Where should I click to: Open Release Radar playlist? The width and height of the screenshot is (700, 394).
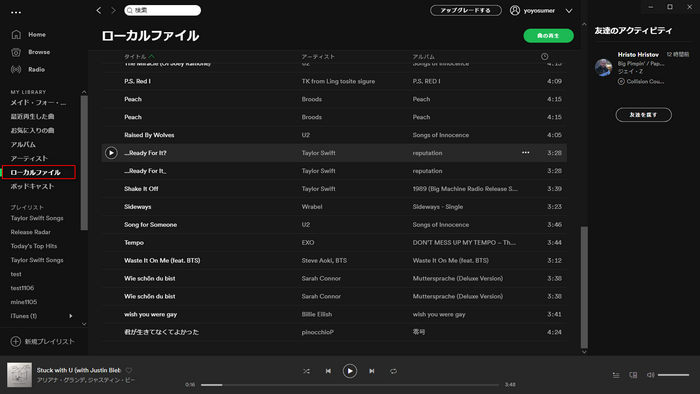(30, 232)
